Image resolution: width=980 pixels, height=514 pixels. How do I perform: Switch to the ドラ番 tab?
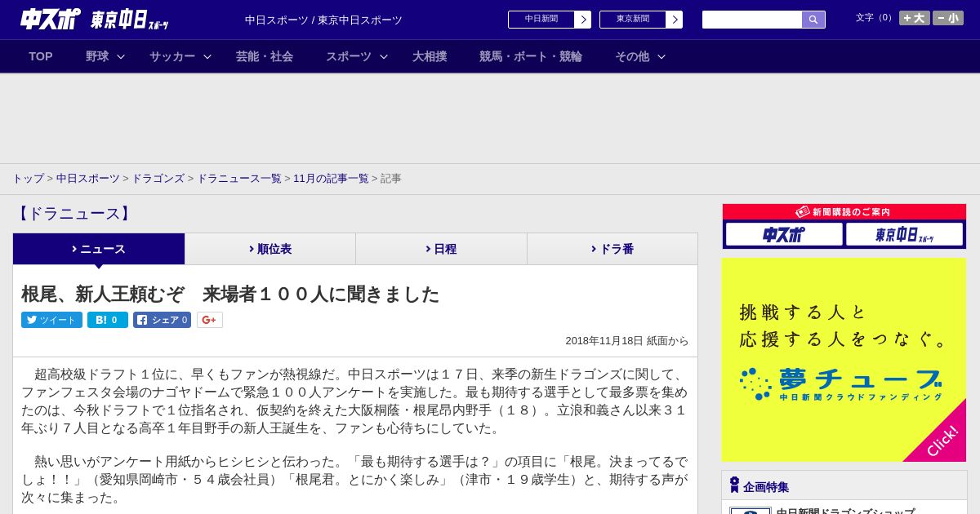pyautogui.click(x=612, y=249)
